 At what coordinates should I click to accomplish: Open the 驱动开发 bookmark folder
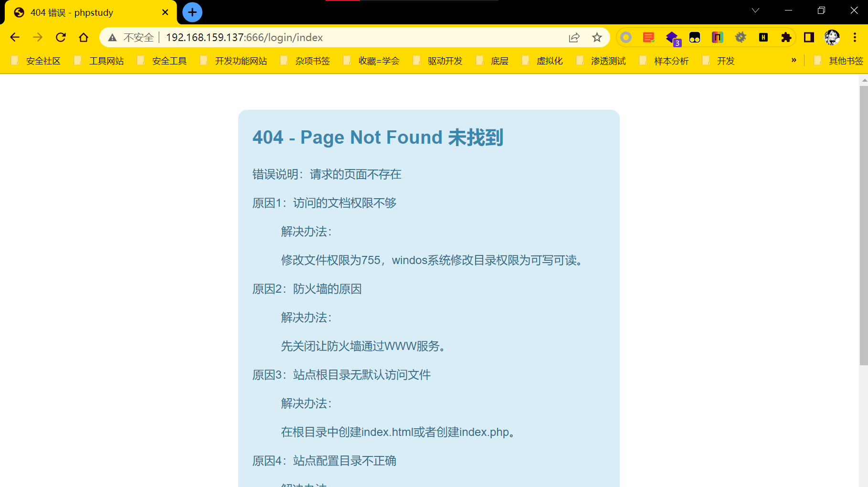(x=438, y=61)
